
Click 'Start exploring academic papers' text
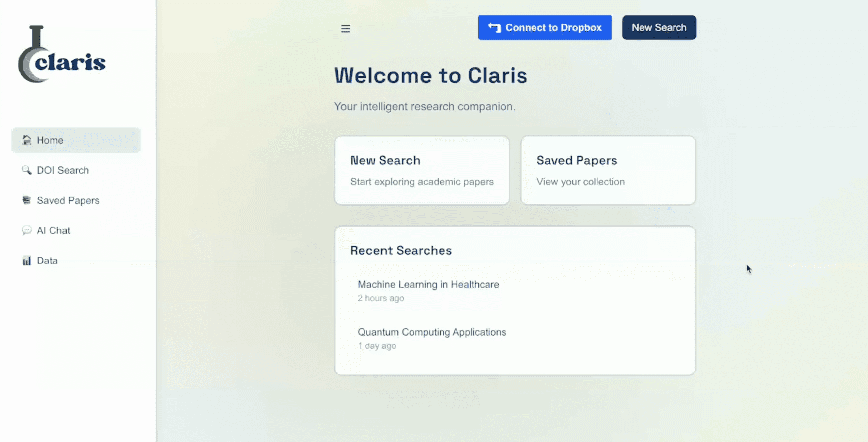click(422, 182)
